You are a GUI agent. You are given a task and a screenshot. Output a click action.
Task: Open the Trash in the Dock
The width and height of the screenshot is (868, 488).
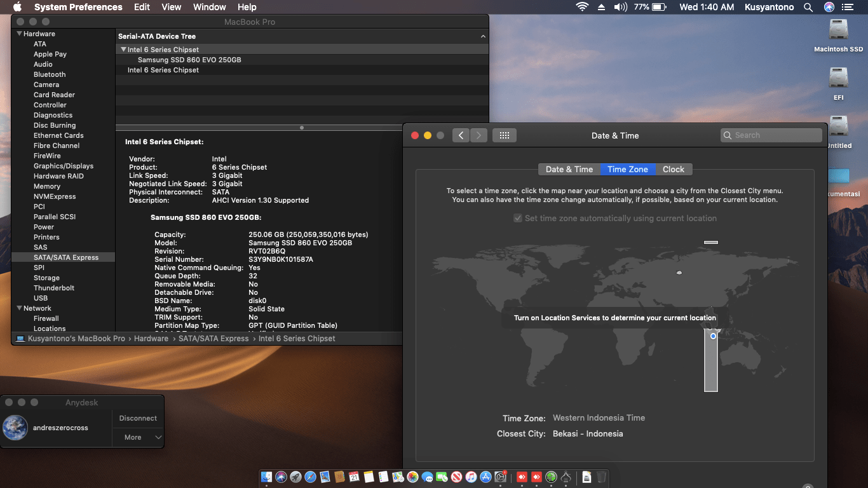[x=601, y=477]
